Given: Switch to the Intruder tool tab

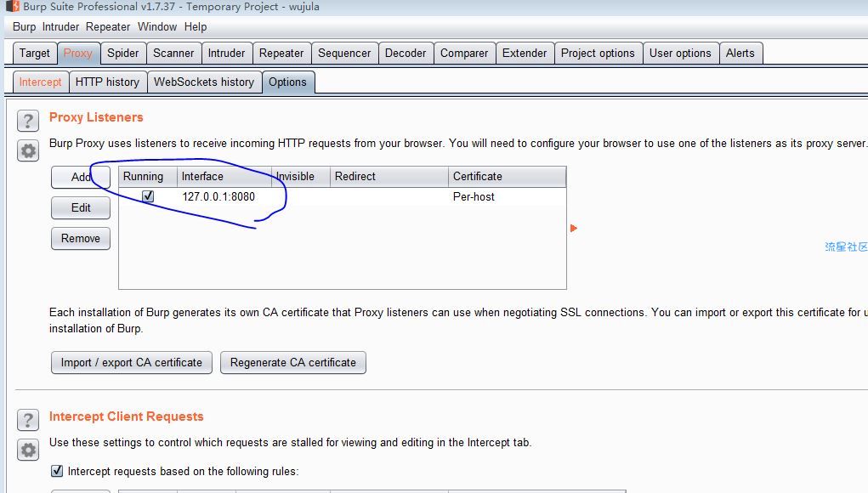Looking at the screenshot, I should [226, 53].
